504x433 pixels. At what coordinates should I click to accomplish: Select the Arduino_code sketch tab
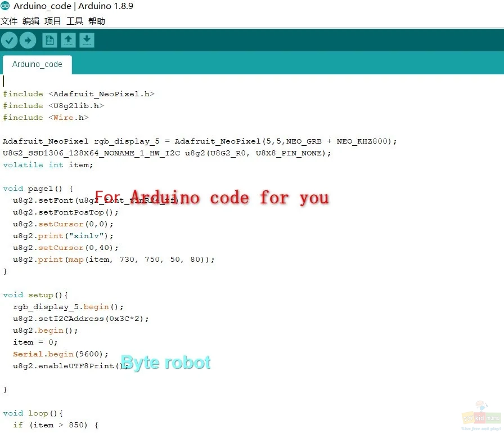pyautogui.click(x=37, y=64)
